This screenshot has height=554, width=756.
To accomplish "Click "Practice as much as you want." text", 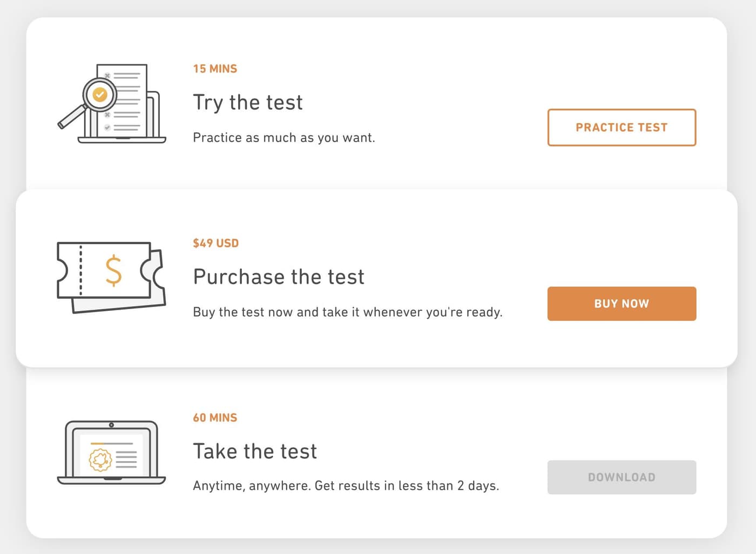I will tap(283, 138).
